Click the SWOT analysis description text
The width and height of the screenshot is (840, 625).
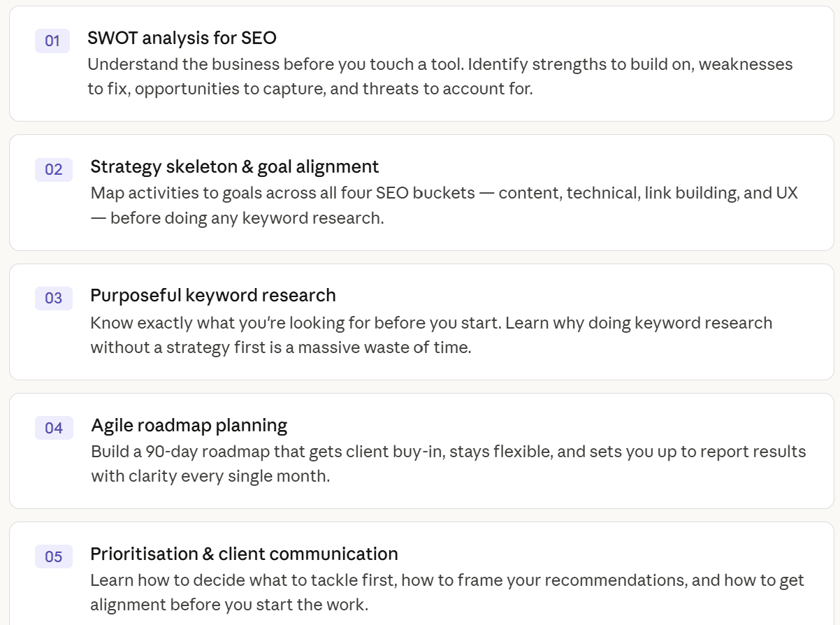click(440, 77)
